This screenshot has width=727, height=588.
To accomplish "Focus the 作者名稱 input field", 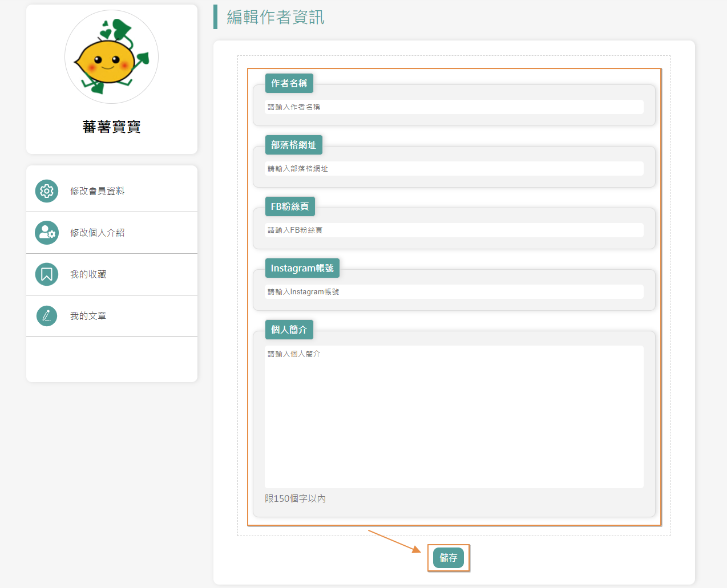I will 454,107.
